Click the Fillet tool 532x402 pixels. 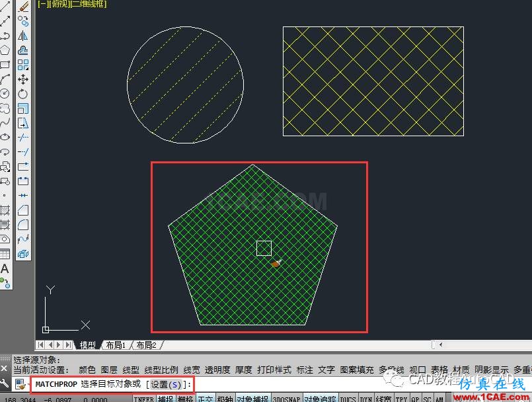[x=23, y=224]
